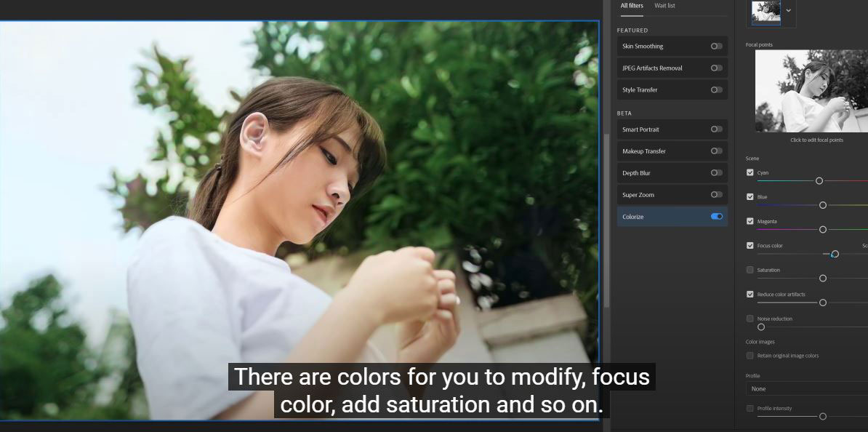The height and width of the screenshot is (432, 868).
Task: Enable the Style Transfer filter toggle
Action: pos(716,90)
